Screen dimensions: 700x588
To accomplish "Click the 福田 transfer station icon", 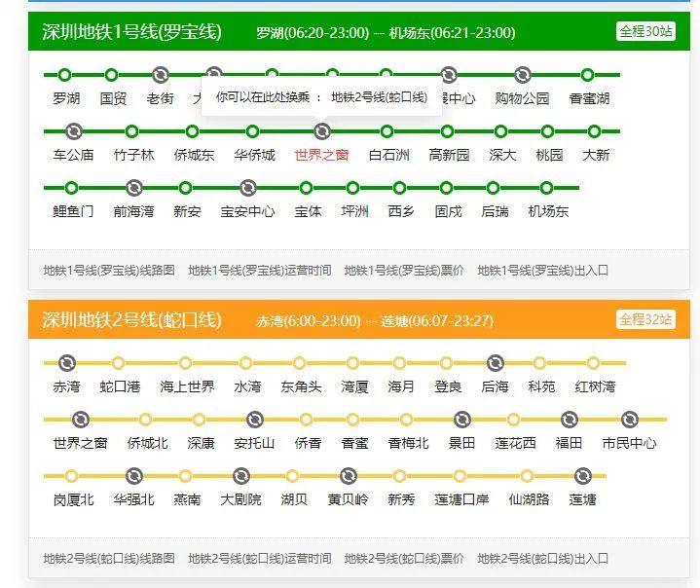I will [x=570, y=420].
